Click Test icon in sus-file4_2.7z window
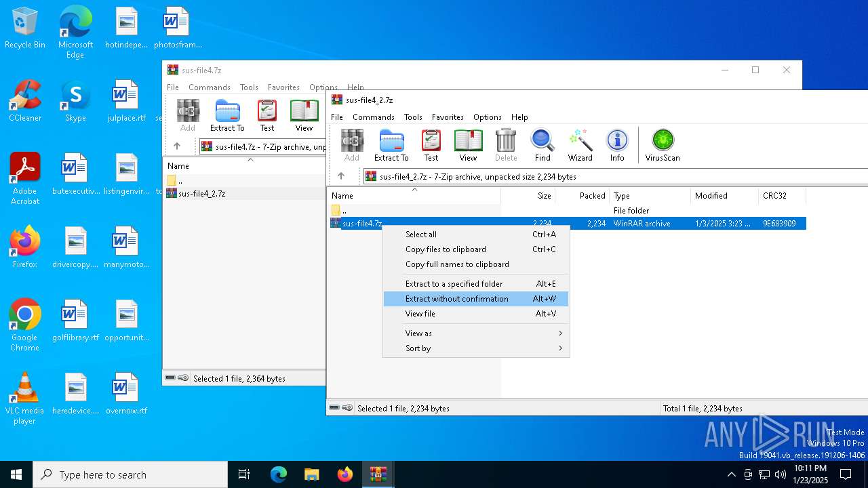Screen dimensions: 868x488 [431, 146]
